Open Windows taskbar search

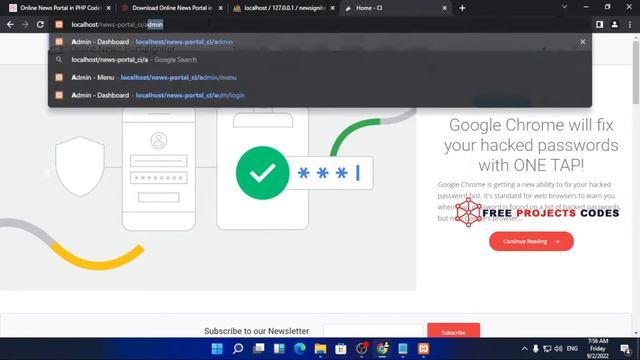click(x=238, y=349)
